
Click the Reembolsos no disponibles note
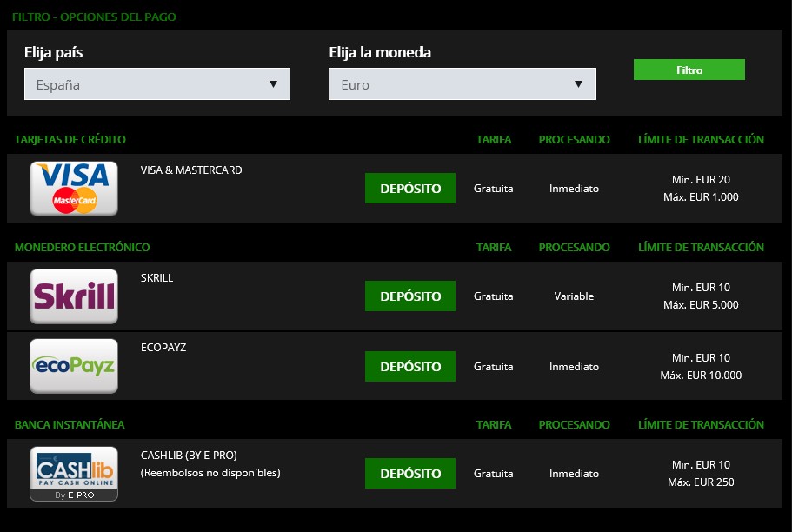[x=210, y=473]
